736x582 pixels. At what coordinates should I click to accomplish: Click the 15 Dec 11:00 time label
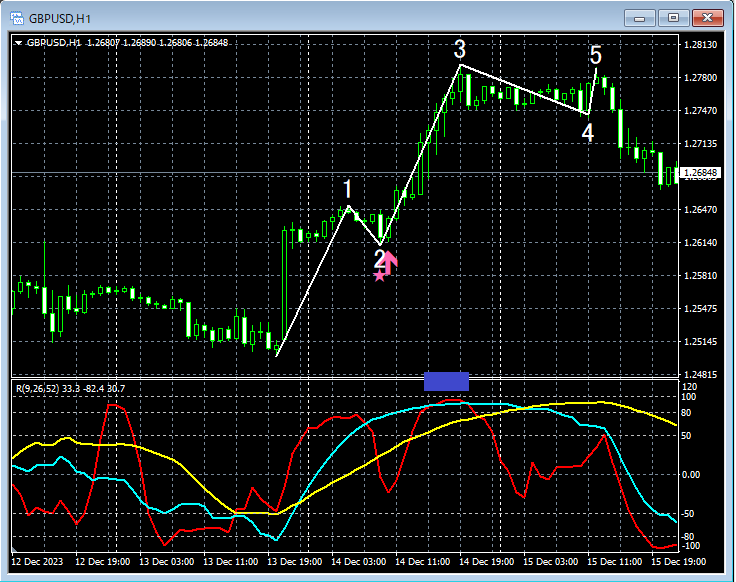614,562
